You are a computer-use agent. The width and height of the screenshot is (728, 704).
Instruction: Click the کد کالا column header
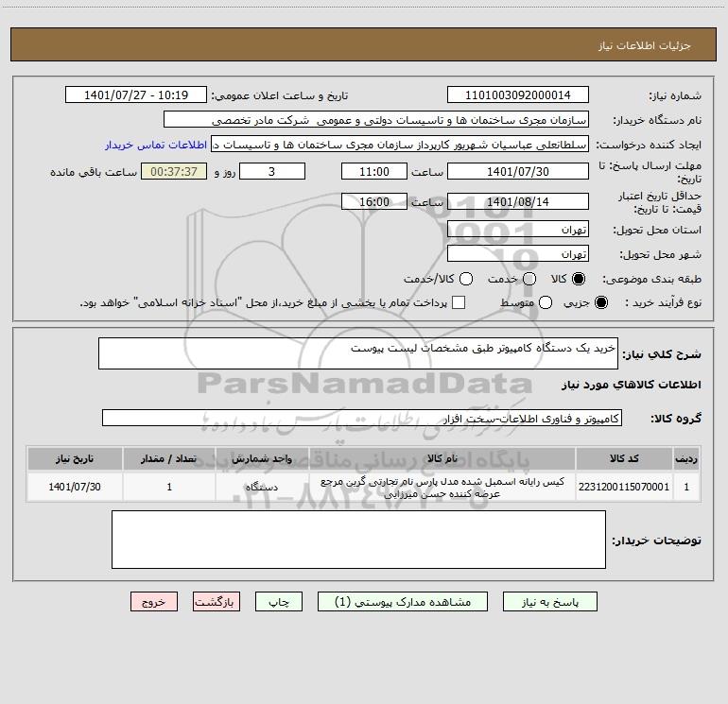coord(624,458)
